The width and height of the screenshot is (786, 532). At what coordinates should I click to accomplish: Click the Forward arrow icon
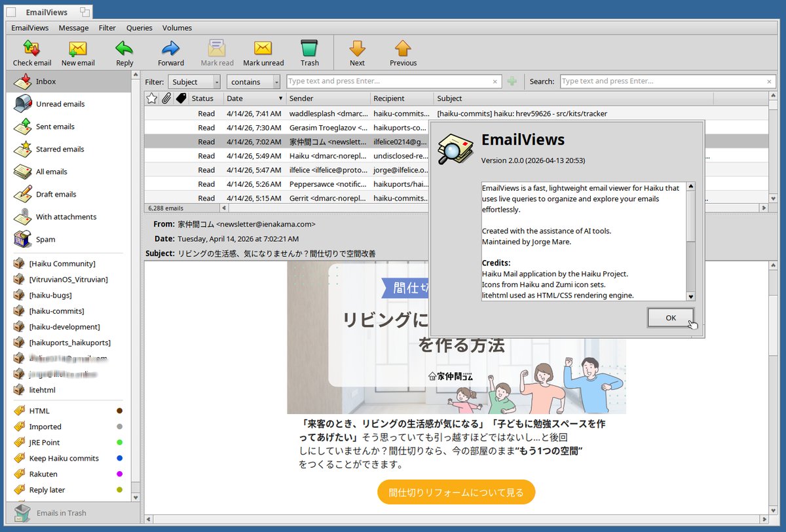click(x=171, y=48)
